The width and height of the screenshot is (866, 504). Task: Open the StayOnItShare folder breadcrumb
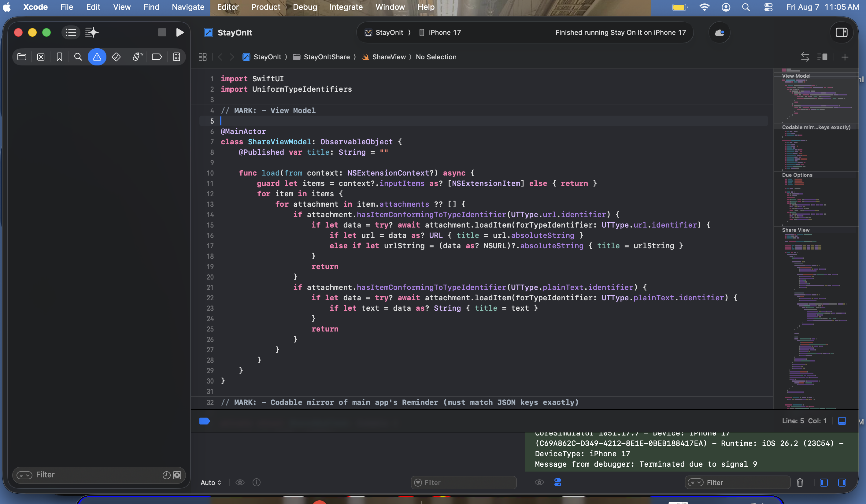322,57
